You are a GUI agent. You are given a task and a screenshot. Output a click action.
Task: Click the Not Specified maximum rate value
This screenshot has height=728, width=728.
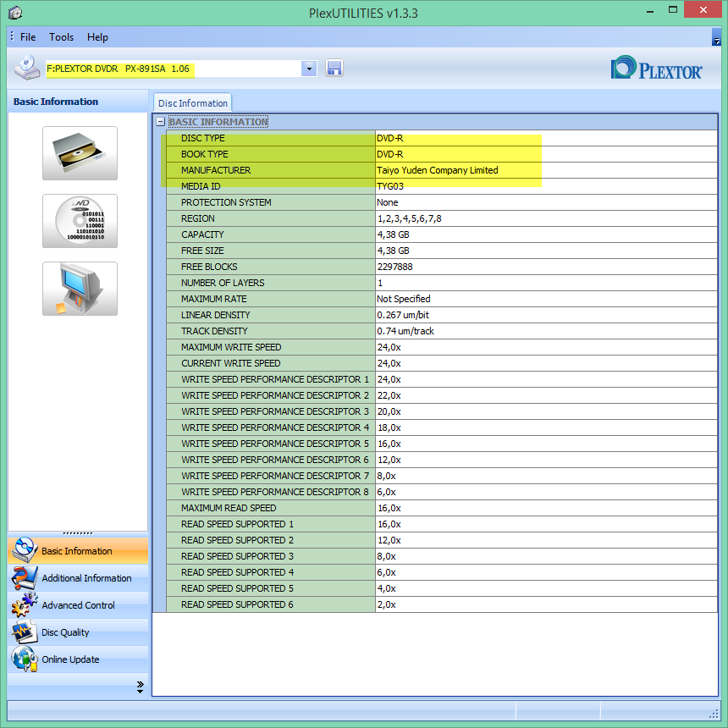pos(404,299)
